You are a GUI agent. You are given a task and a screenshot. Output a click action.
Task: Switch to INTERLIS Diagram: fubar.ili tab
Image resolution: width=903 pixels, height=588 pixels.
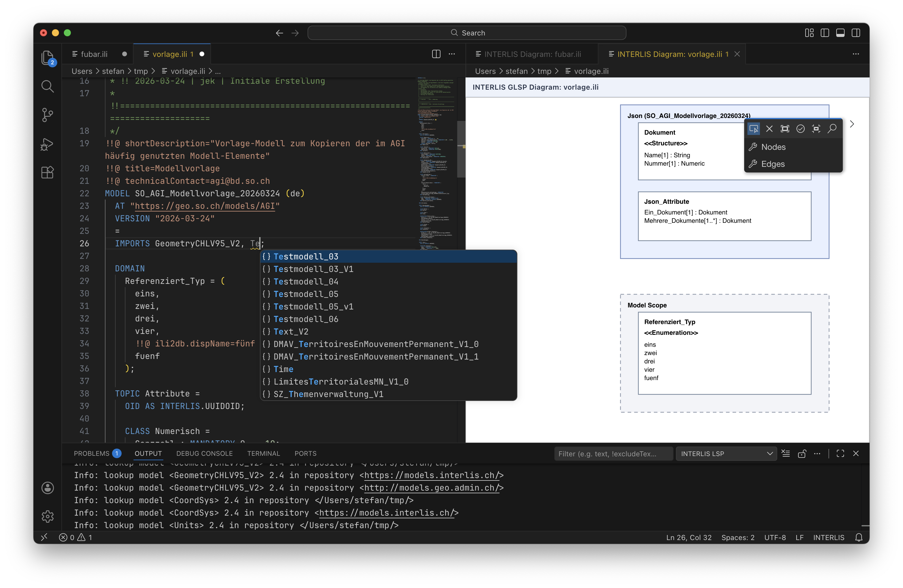[x=532, y=54]
